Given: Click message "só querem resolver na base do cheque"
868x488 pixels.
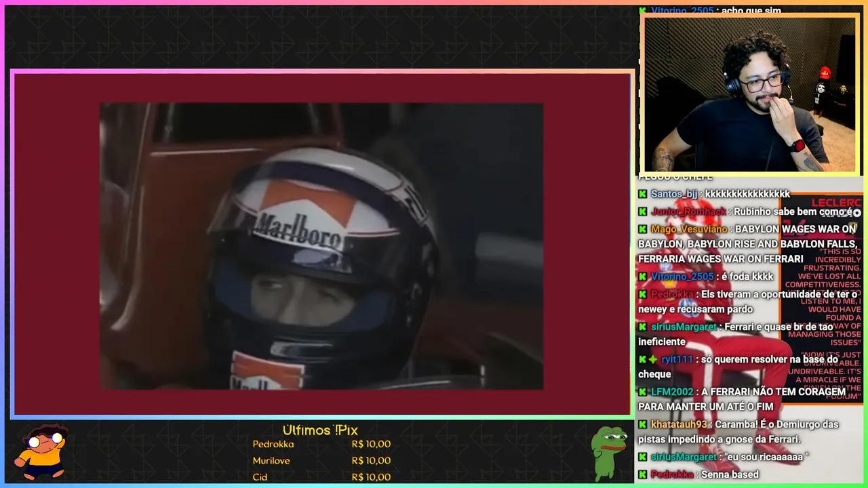Looking at the screenshot, I should pyautogui.click(x=737, y=367).
